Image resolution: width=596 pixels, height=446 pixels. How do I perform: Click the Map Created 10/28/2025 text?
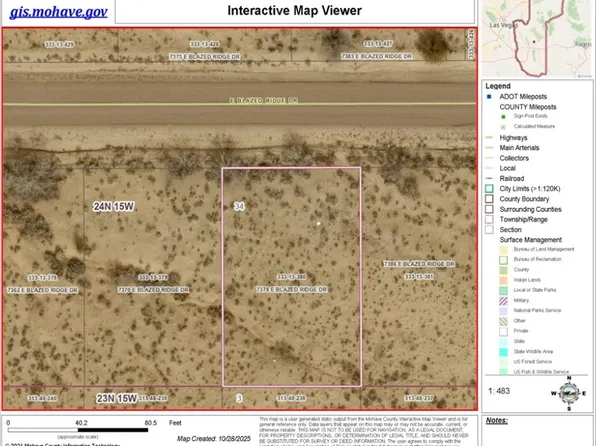[214, 439]
